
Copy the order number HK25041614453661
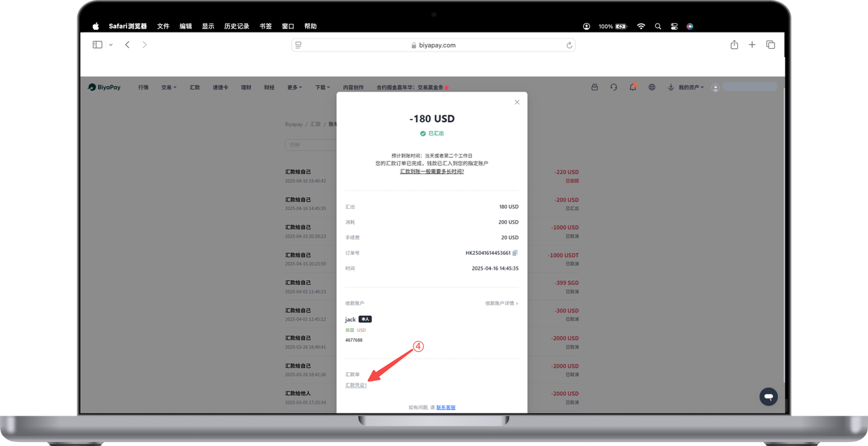coord(515,253)
